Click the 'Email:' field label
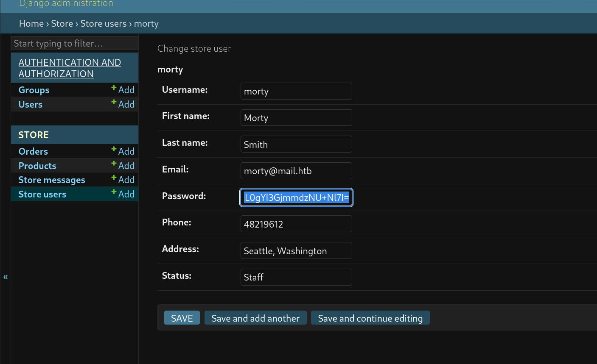The image size is (597, 364). pyautogui.click(x=175, y=169)
